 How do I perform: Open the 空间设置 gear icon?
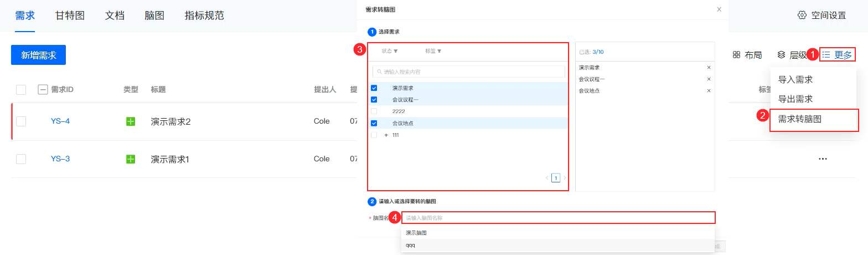pos(802,15)
